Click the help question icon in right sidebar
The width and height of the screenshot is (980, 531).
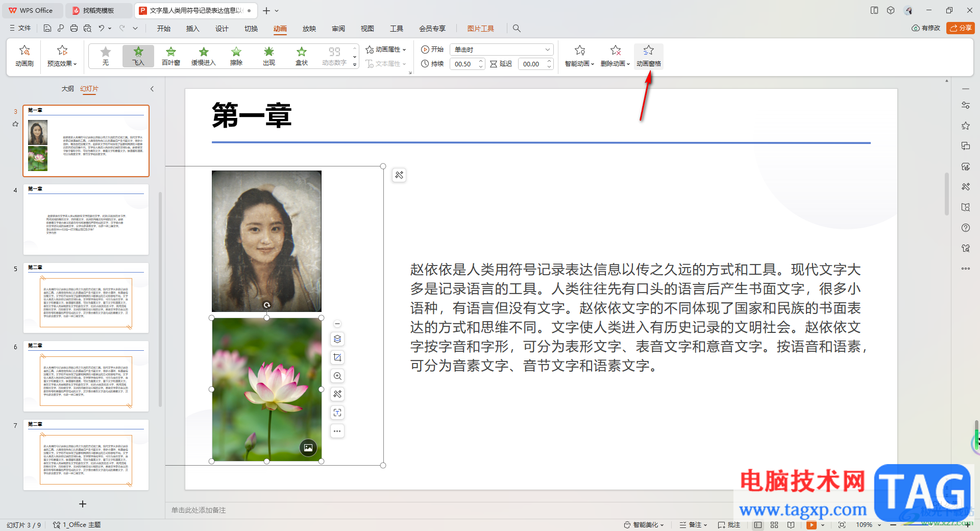966,228
